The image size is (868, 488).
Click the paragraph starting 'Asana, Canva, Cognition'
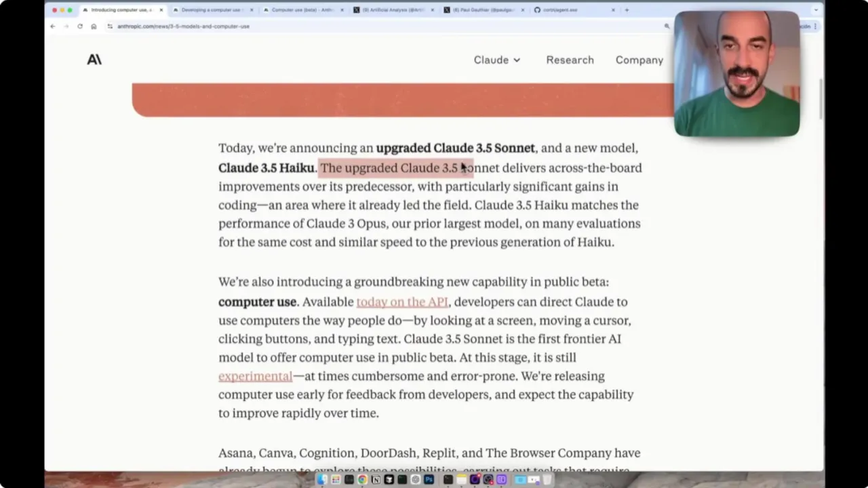click(429, 462)
